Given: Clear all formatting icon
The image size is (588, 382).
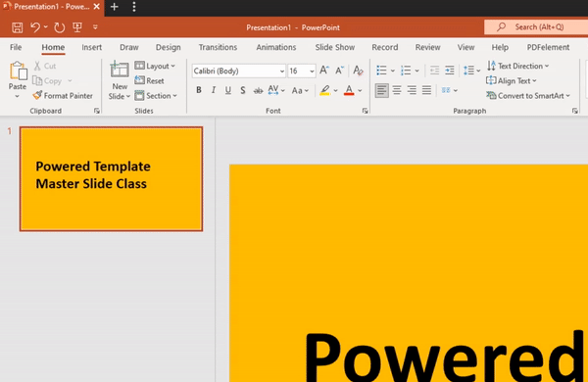Looking at the screenshot, I should (x=358, y=71).
